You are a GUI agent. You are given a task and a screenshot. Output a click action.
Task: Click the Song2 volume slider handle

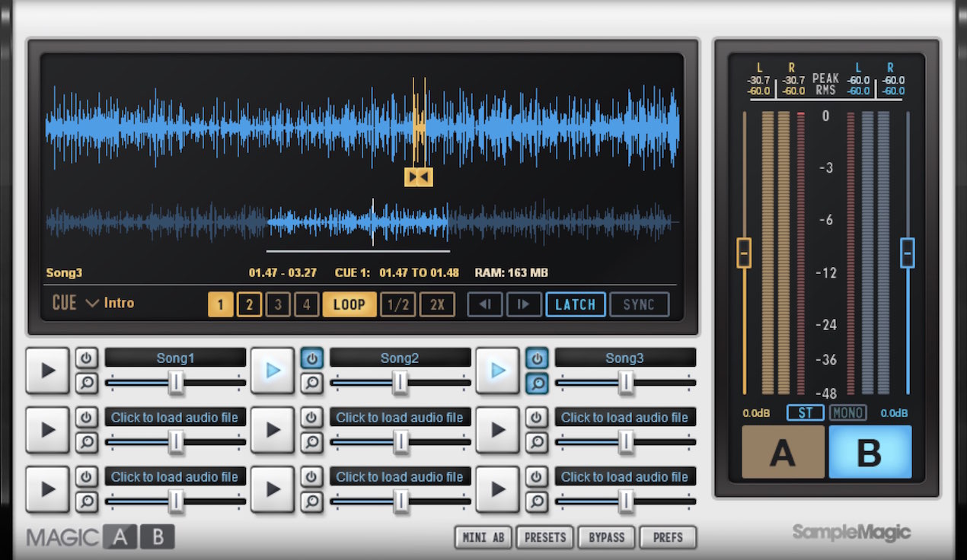pyautogui.click(x=401, y=383)
